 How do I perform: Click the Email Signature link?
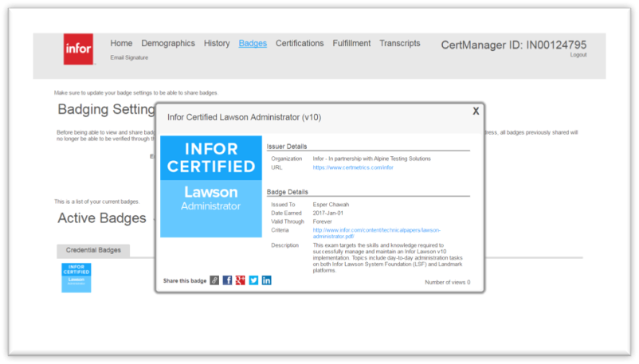point(129,57)
